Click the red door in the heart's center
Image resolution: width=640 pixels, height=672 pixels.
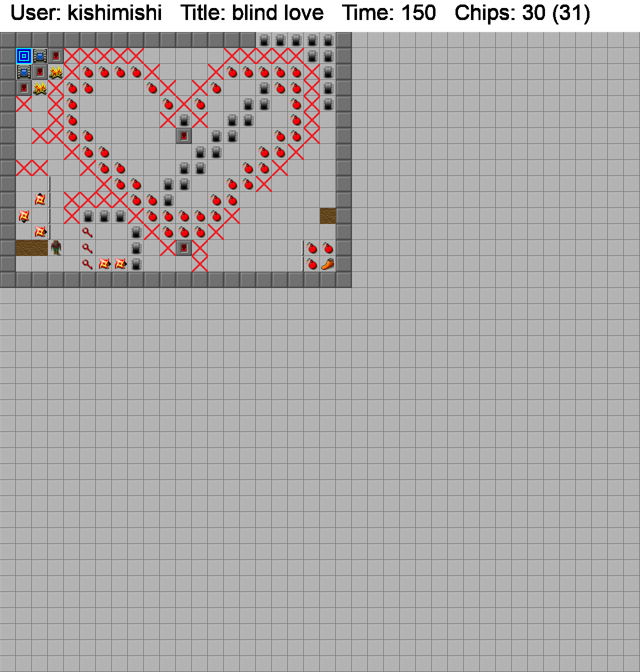click(x=184, y=136)
